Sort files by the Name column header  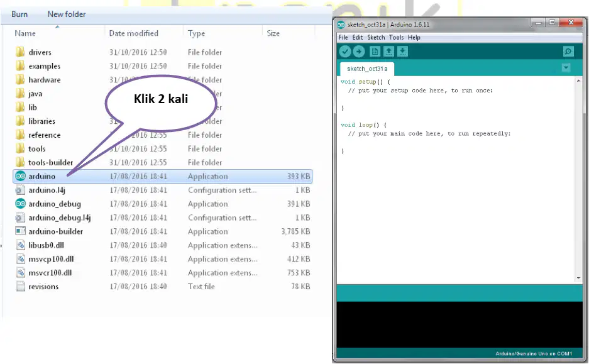click(25, 33)
